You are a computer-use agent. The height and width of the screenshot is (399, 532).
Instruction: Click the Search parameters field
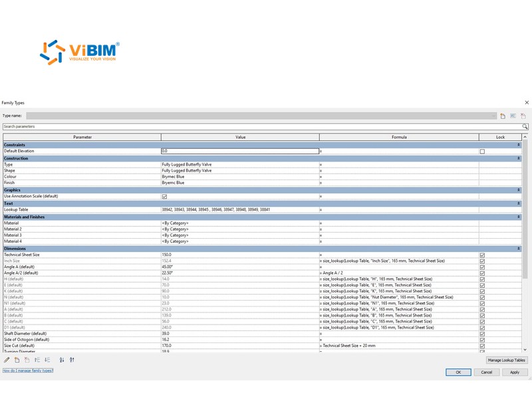[262, 126]
